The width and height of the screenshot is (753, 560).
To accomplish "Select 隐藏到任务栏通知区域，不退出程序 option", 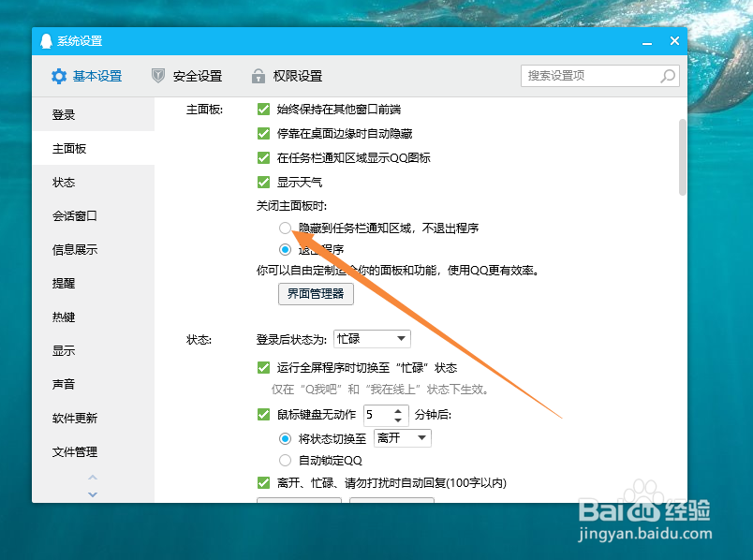I will [x=285, y=228].
